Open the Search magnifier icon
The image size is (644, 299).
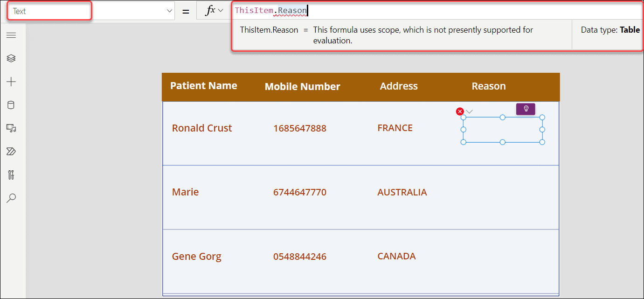[11, 198]
